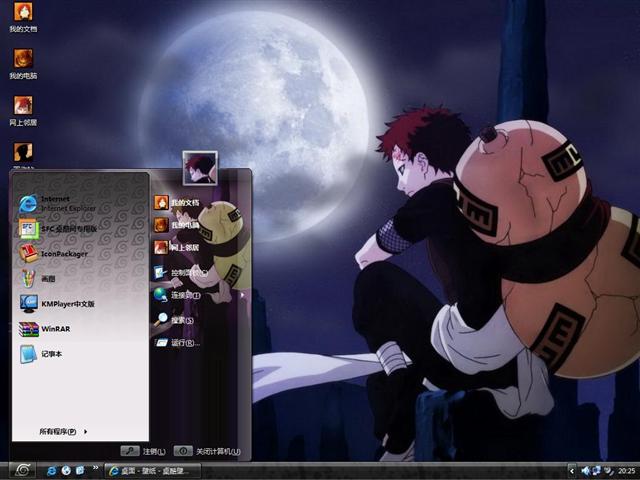Viewport: 640px width, 480px height.
Task: Switch to 桌面 - 壁纸 taskbar window
Action: 152,471
